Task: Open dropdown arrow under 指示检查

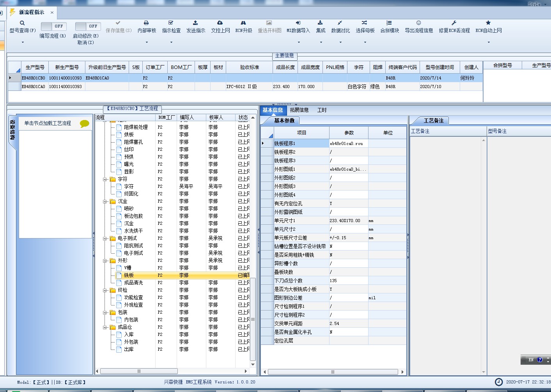Action: pos(171,42)
